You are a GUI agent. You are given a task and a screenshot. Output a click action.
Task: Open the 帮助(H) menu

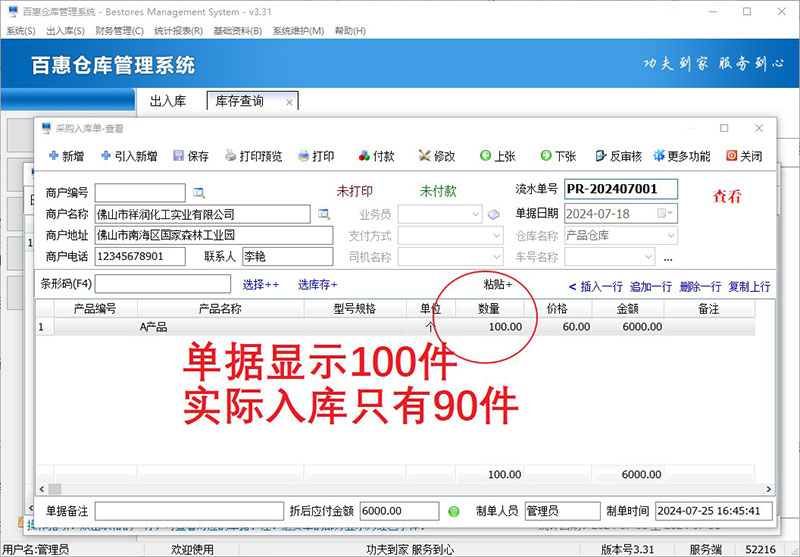click(x=351, y=31)
